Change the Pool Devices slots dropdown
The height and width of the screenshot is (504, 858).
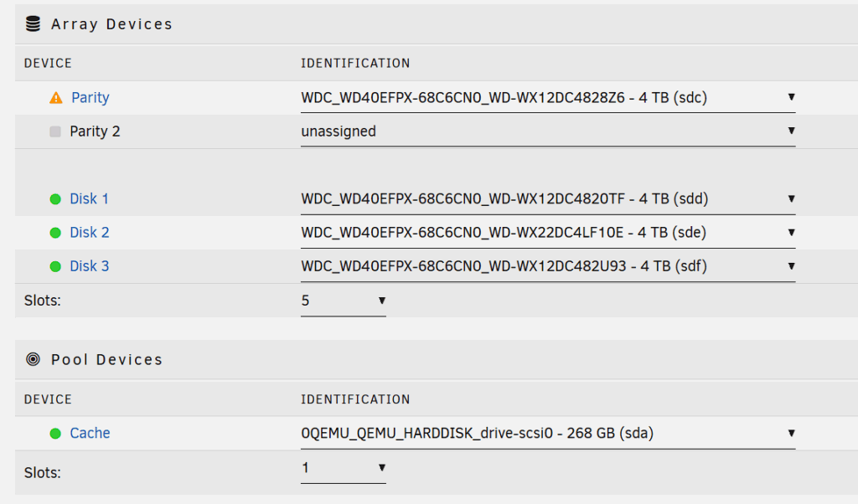[344, 468]
